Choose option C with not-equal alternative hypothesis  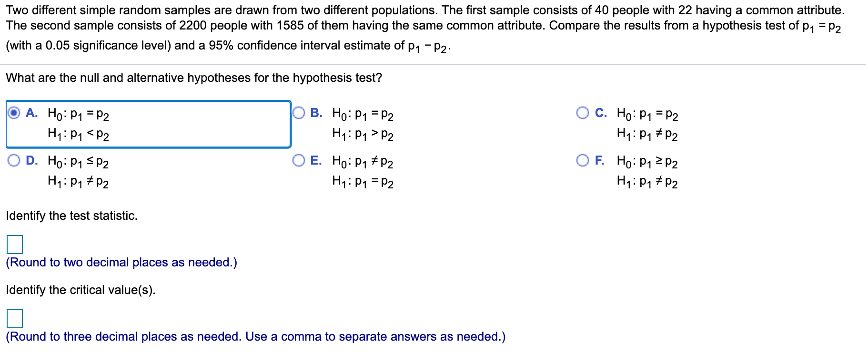coord(582,112)
